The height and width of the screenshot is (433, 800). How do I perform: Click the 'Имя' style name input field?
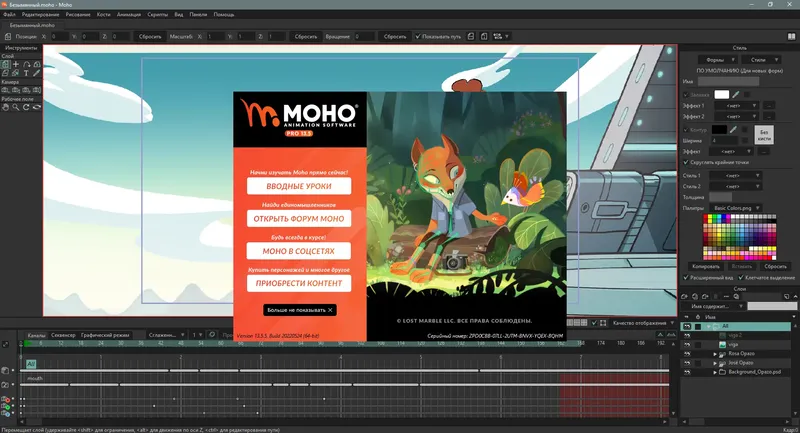click(729, 82)
